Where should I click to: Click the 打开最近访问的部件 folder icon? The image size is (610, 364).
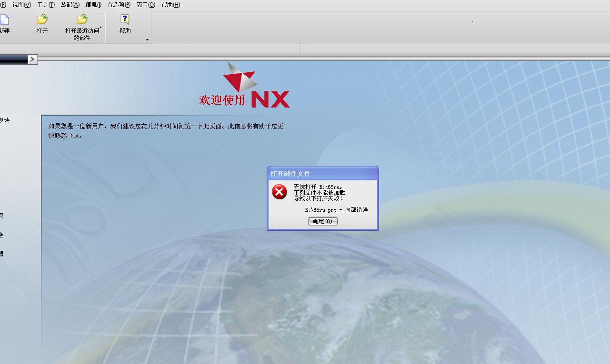82,20
